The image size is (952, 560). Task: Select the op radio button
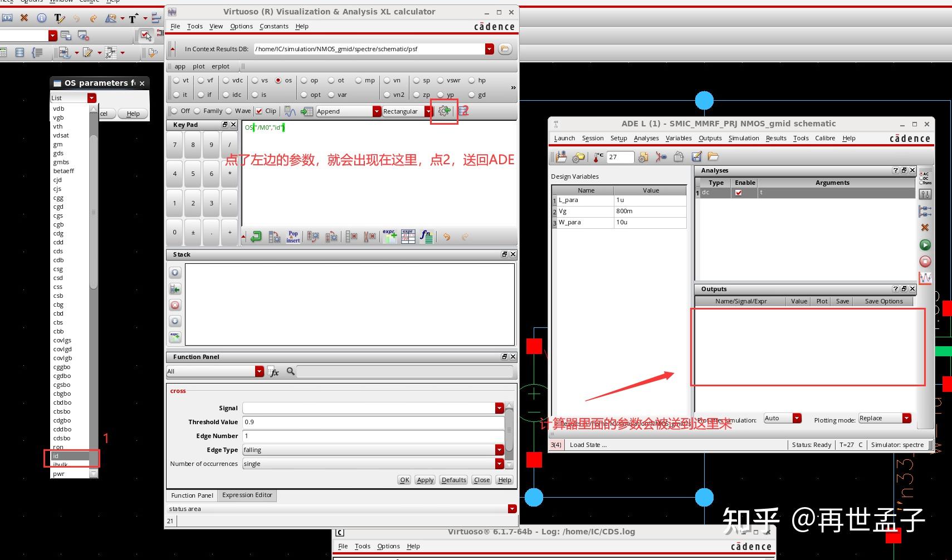(304, 80)
